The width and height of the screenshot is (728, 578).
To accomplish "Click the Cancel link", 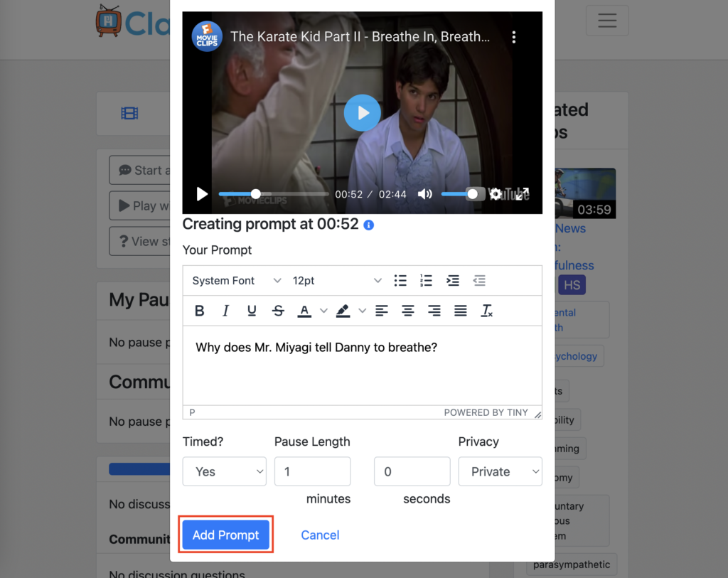I will tap(320, 535).
